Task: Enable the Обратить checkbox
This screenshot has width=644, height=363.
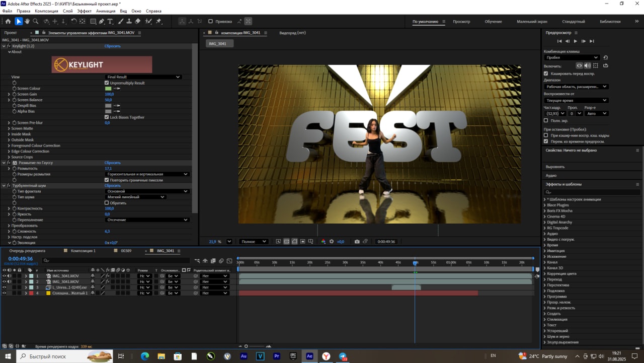Action: (107, 203)
